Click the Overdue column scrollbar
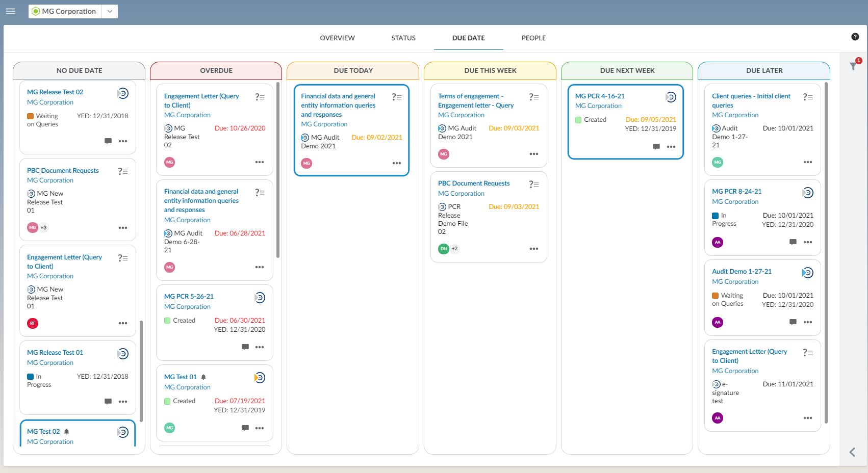 pyautogui.click(x=278, y=170)
